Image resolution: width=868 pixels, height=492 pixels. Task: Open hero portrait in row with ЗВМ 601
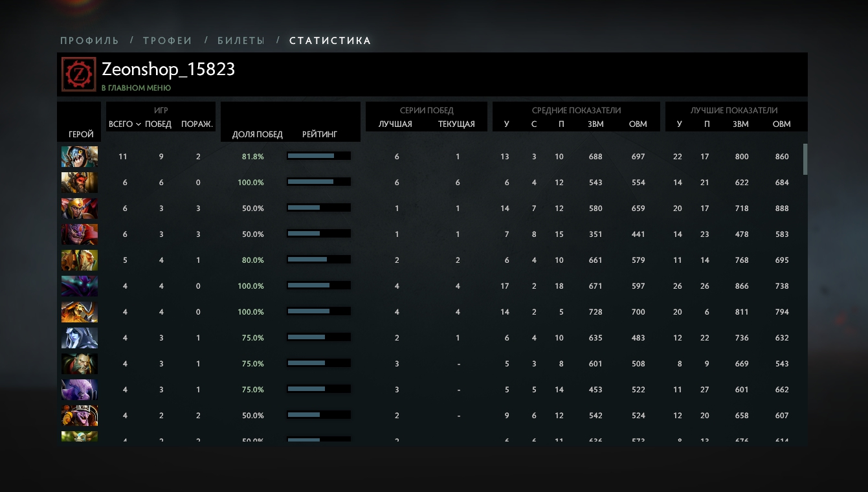[80, 364]
